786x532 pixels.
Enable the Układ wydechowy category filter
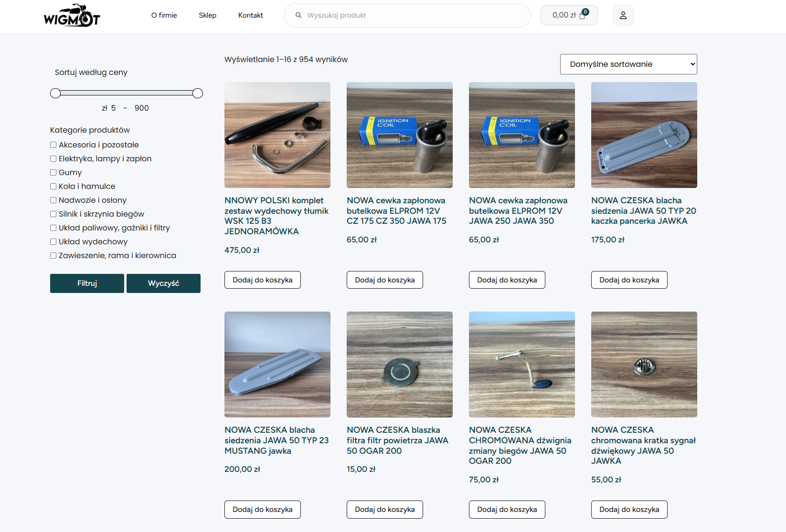coord(53,242)
